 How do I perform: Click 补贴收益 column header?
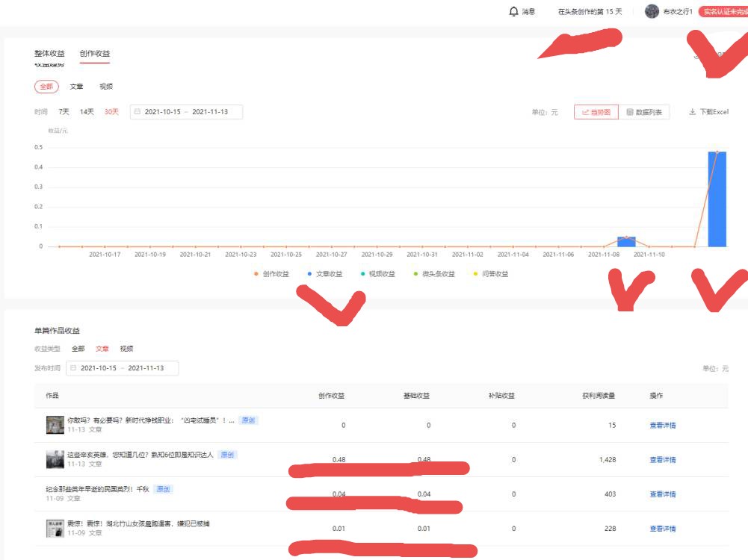(501, 396)
